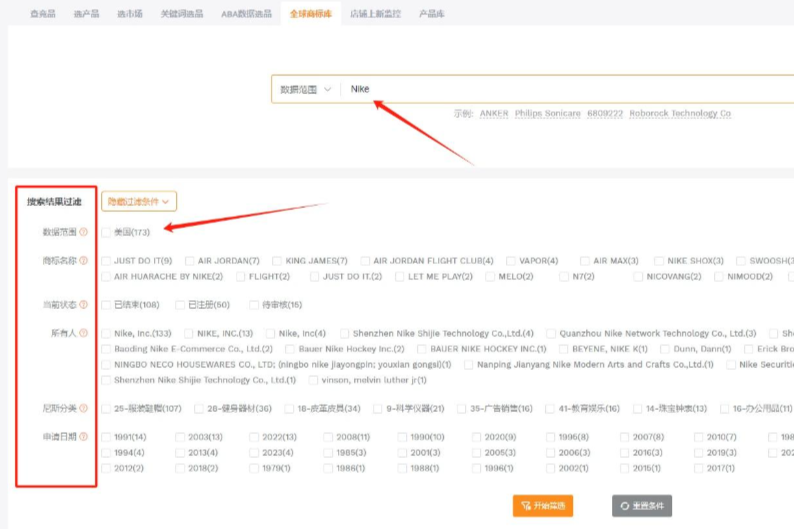This screenshot has width=794, height=529.
Task: Tick the LET ME PLAY(2) checkbox
Action: point(399,276)
